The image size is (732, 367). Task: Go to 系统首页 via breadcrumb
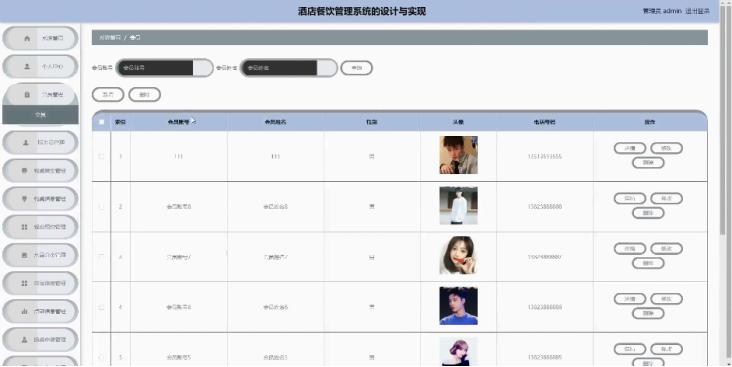110,37
